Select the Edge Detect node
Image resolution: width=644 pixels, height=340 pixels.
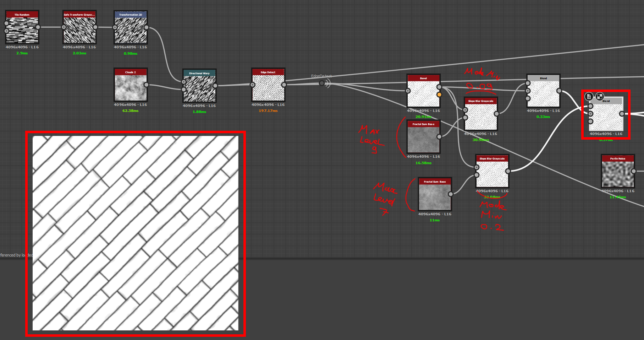268,85
